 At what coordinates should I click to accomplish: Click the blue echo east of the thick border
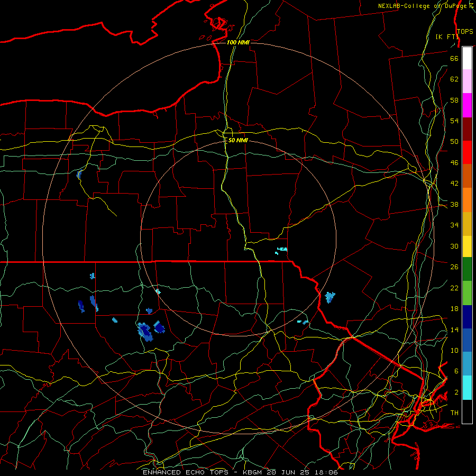point(330,297)
